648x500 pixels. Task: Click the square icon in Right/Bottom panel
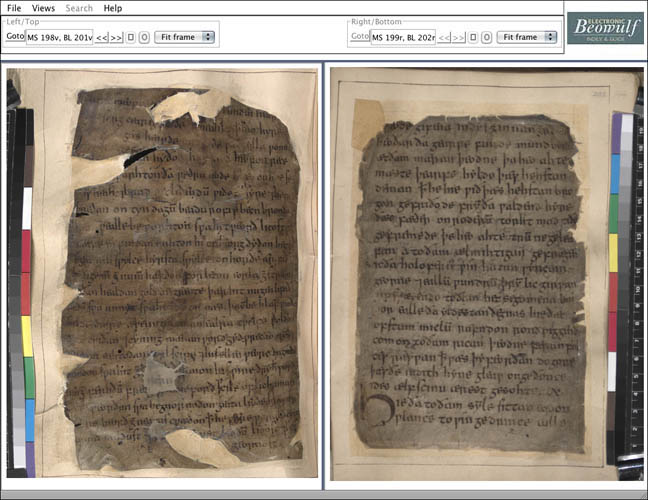click(x=473, y=37)
